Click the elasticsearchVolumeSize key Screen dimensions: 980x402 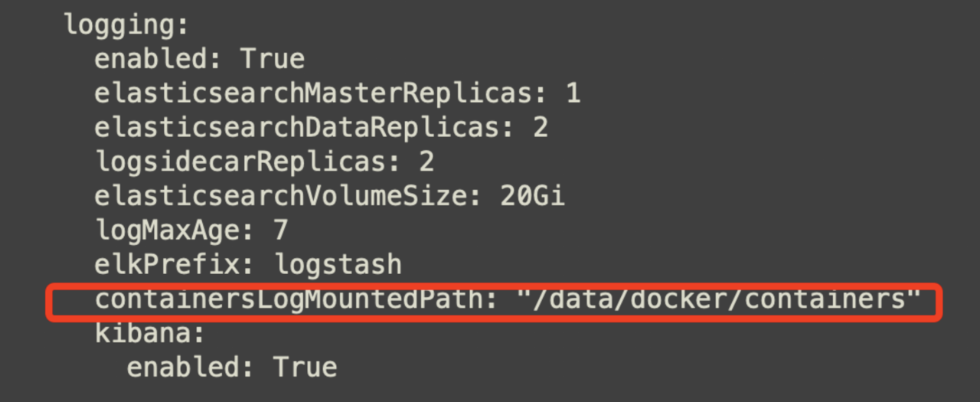[288, 196]
